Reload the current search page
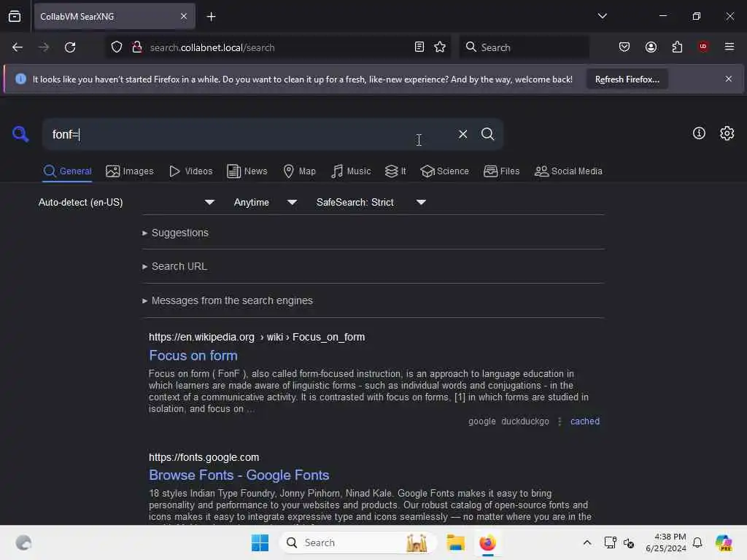The image size is (747, 560). point(70,47)
